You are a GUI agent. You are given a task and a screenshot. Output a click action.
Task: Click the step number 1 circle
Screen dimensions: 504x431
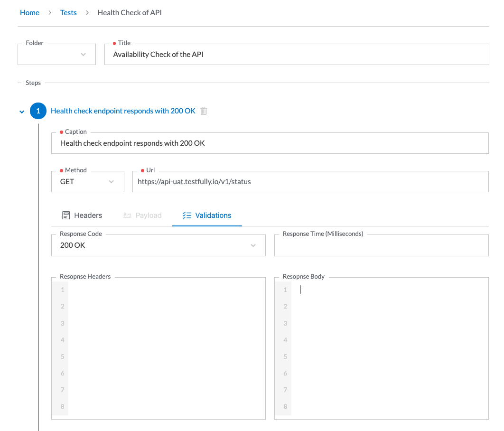coord(38,111)
